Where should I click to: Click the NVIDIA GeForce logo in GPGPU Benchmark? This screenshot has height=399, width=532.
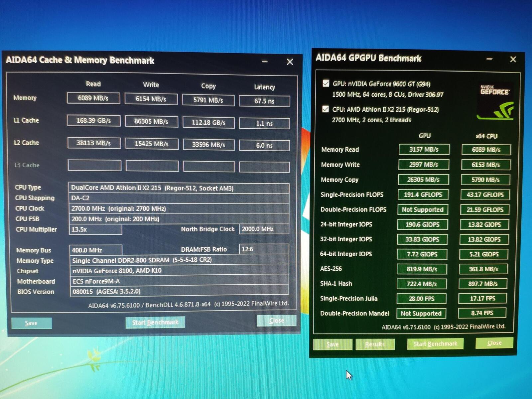point(495,101)
